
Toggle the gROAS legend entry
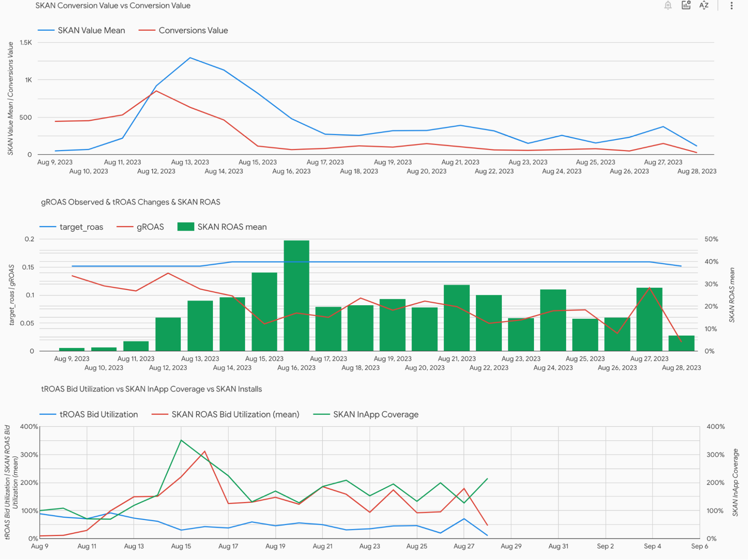click(150, 227)
